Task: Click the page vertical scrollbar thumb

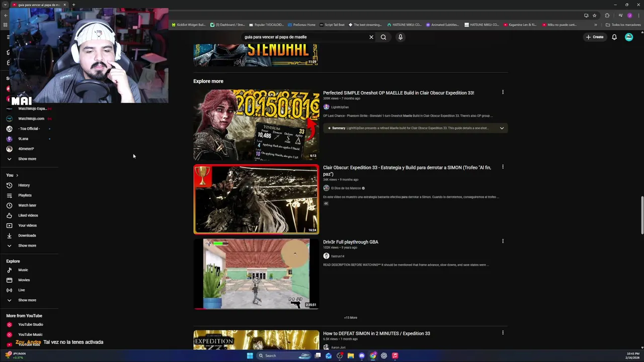Action: click(x=641, y=215)
